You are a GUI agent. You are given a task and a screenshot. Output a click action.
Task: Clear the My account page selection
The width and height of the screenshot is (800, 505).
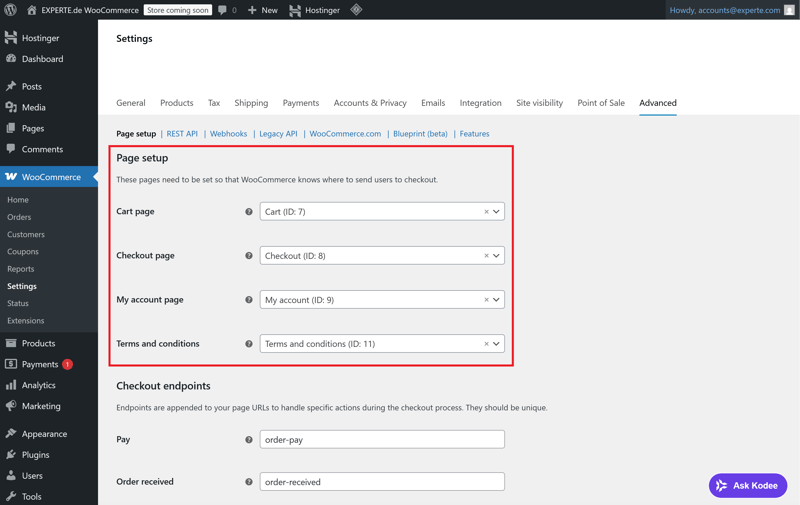(x=486, y=300)
